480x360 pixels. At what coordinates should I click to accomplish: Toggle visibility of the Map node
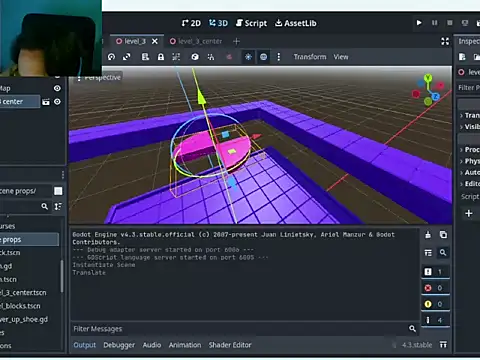(57, 88)
